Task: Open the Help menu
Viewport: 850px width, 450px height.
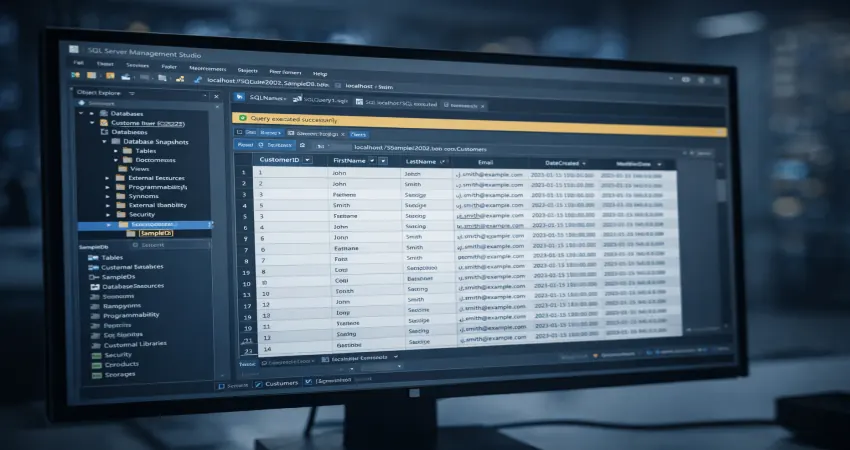Action: click(320, 73)
